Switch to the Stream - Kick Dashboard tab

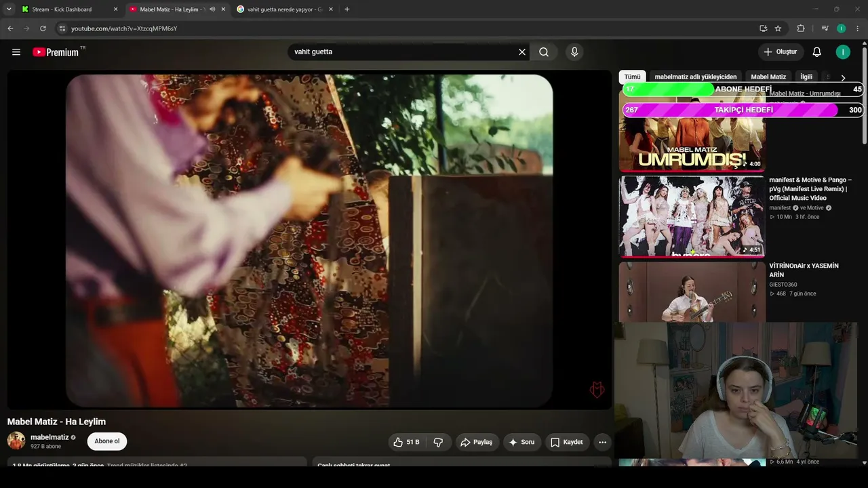[x=70, y=9]
